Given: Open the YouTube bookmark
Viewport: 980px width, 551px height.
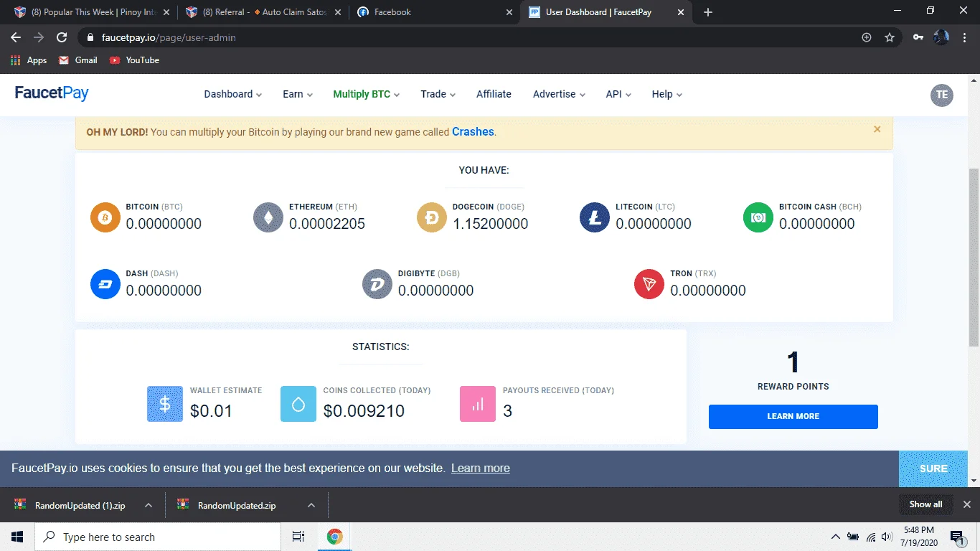Looking at the screenshot, I should [x=134, y=60].
